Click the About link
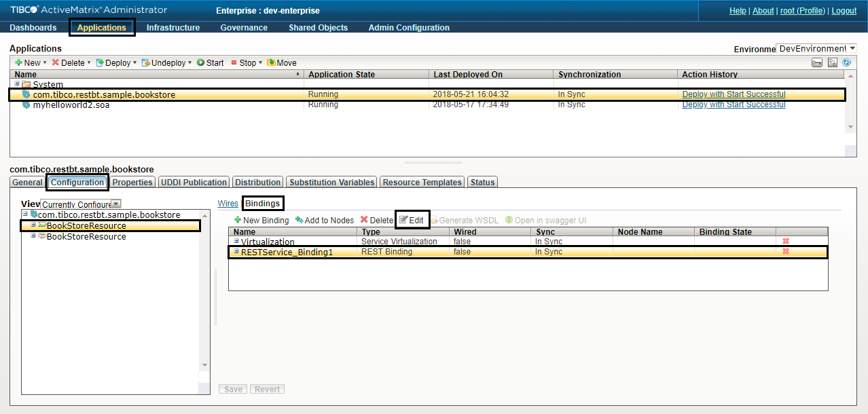Image resolution: width=868 pixels, height=414 pixels. tap(763, 11)
